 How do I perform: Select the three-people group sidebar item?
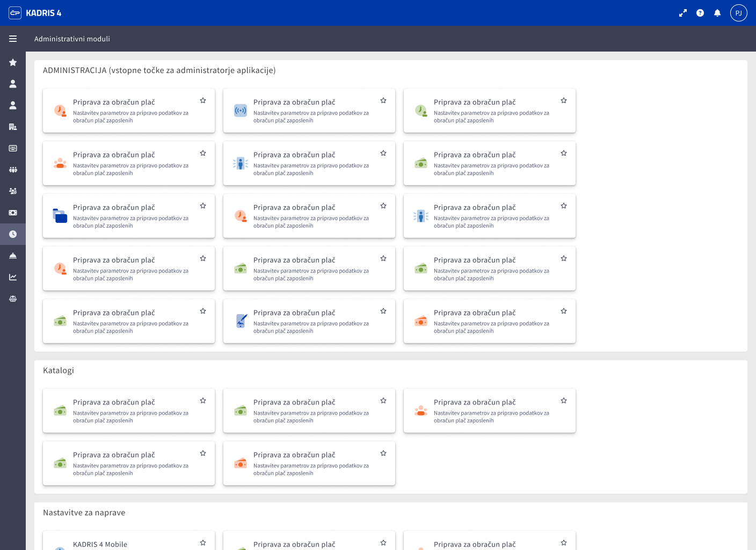13,170
